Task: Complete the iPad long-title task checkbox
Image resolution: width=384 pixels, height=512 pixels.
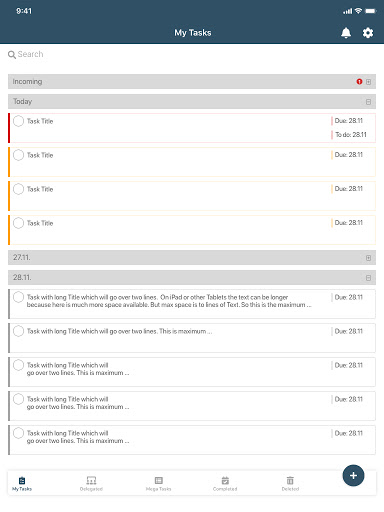Action: pyautogui.click(x=18, y=297)
